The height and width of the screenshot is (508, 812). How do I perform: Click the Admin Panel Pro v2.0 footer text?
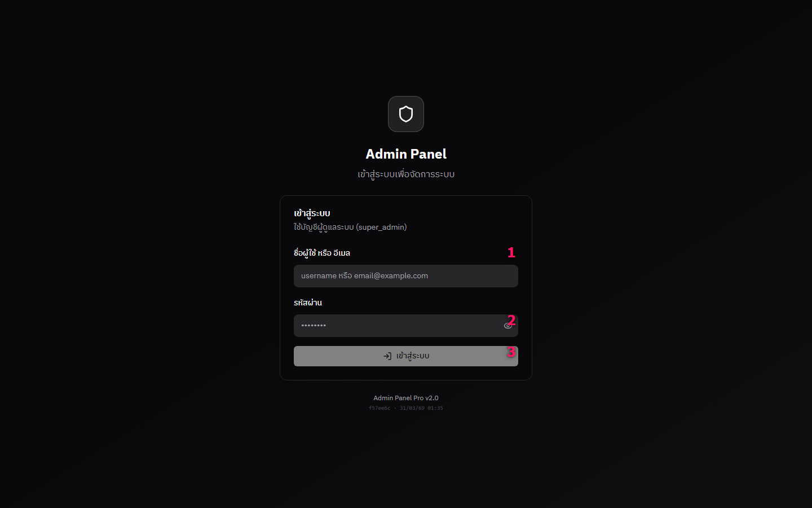point(406,398)
